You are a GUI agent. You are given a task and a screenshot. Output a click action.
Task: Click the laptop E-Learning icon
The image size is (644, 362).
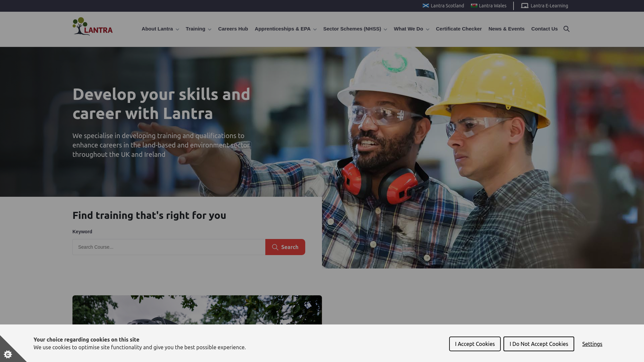[x=525, y=6]
